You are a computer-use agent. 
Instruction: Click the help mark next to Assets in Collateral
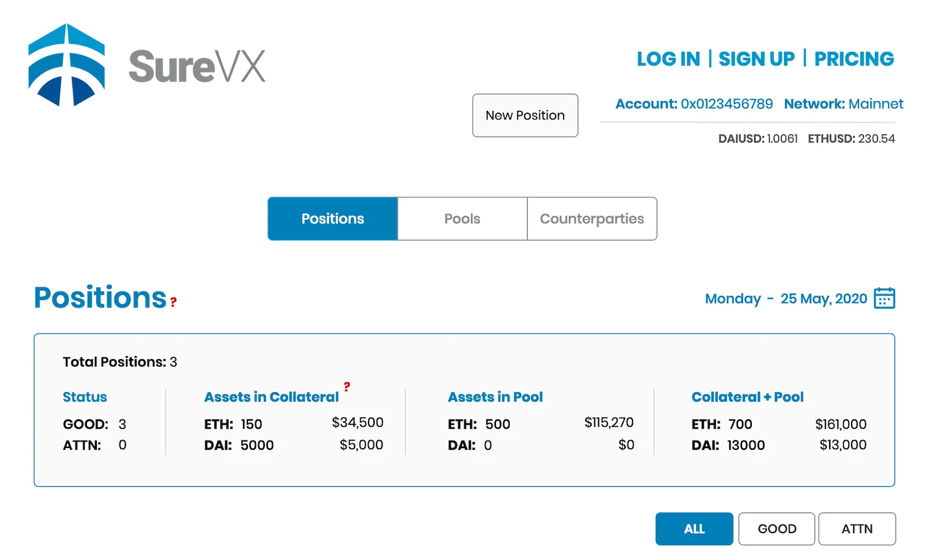347,386
